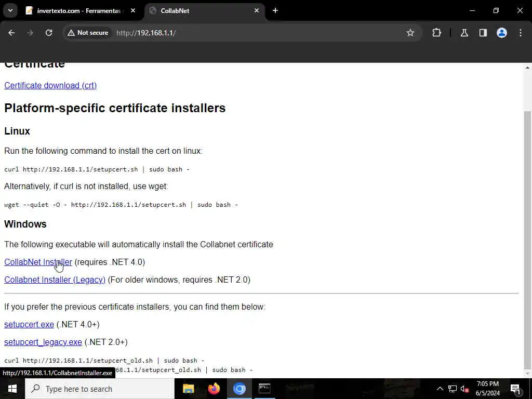Click the Windows heading
The height and width of the screenshot is (399, 532).
point(25,224)
